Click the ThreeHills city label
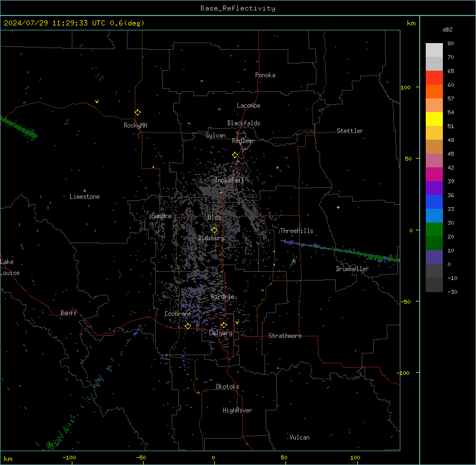This screenshot has width=476, height=465. 297,231
